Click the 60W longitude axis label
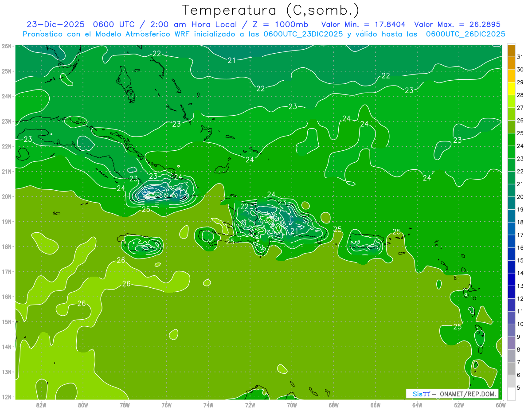The width and height of the screenshot is (532, 411). tap(501, 405)
